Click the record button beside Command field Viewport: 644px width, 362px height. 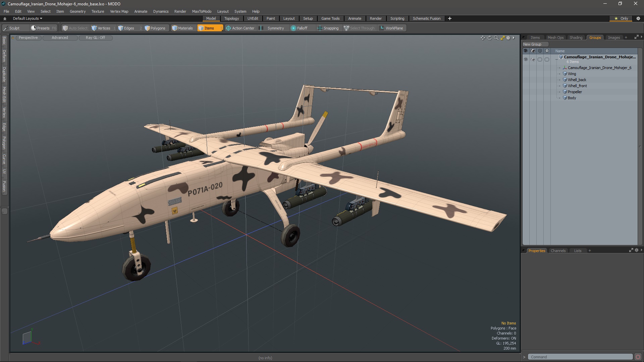(x=638, y=357)
